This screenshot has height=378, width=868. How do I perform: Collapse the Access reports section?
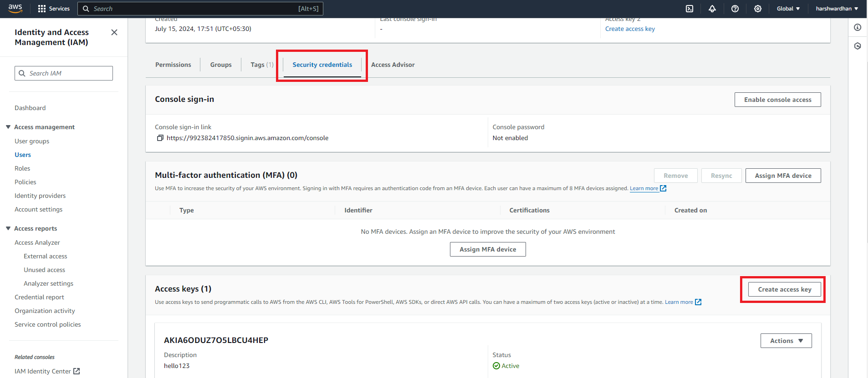coord(8,228)
